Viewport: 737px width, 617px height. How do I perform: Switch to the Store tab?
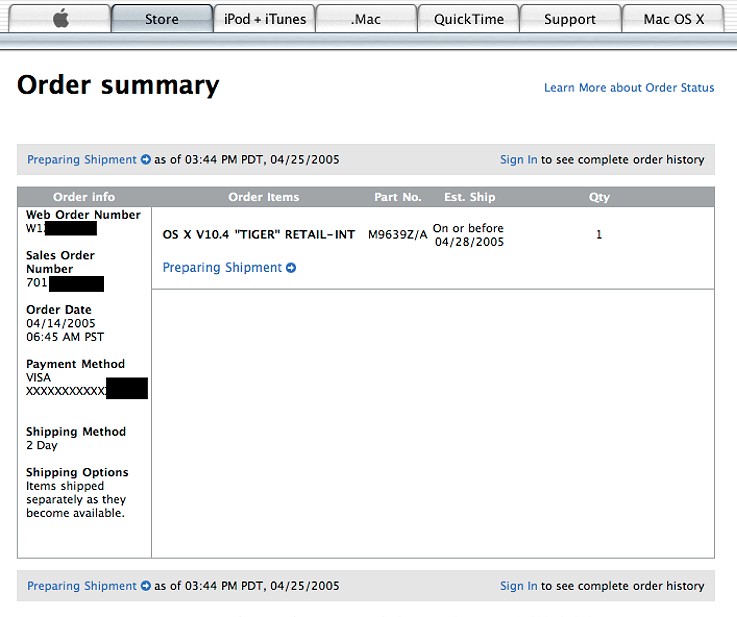pos(162,19)
